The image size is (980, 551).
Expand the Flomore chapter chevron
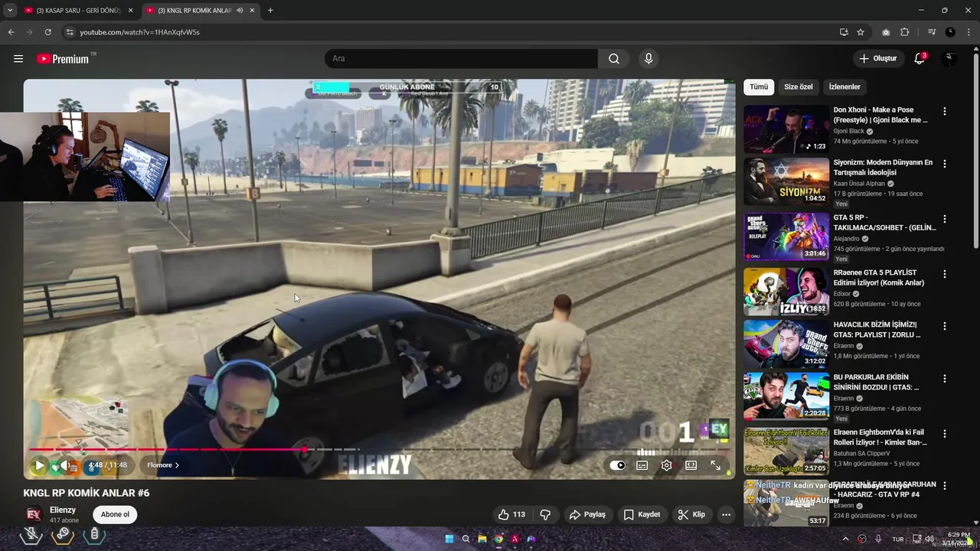click(177, 465)
